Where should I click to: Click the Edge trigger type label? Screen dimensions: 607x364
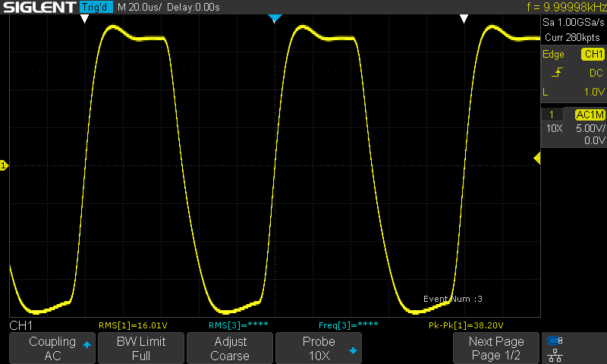point(553,55)
